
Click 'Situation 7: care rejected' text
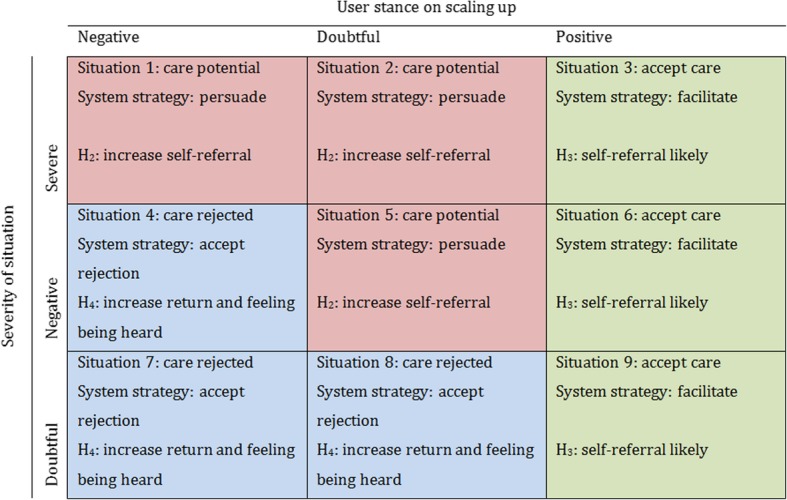pyautogui.click(x=165, y=362)
